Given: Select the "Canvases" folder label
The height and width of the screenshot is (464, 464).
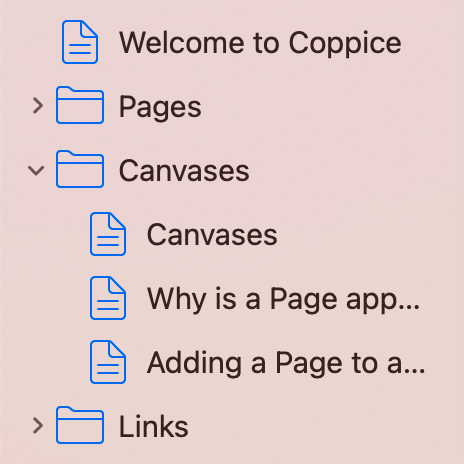Looking at the screenshot, I should click(184, 170).
